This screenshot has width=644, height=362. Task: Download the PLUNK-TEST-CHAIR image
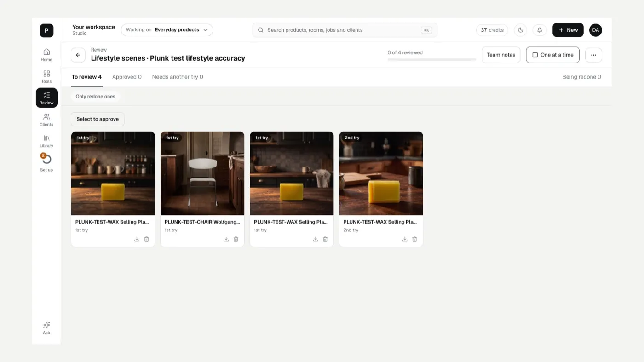226,239
